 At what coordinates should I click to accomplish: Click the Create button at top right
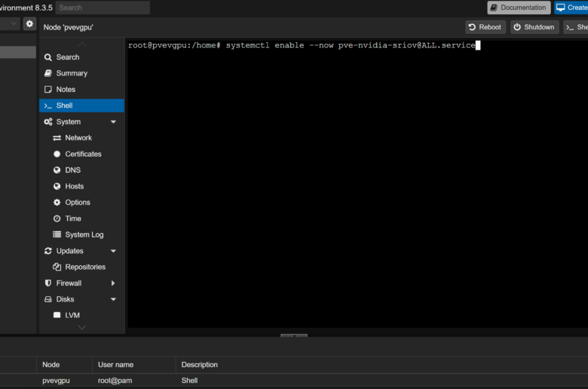571,8
